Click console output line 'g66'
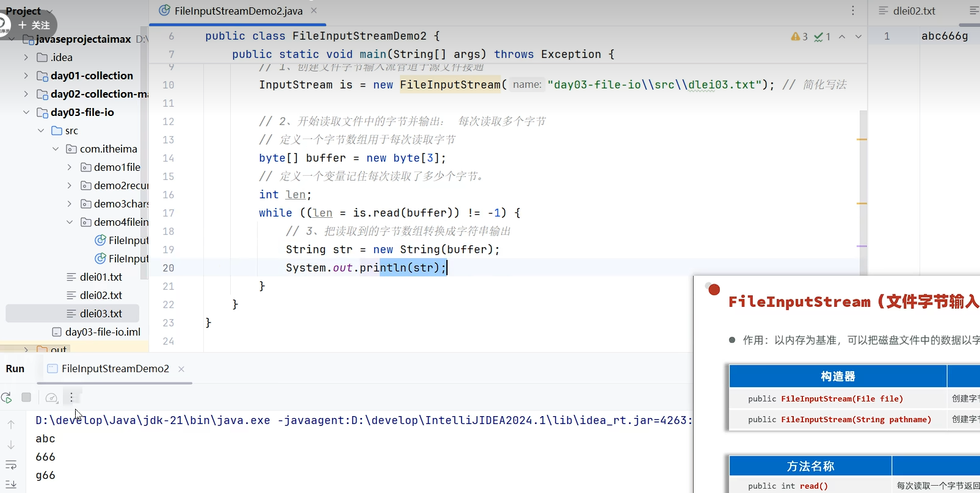 [46, 475]
